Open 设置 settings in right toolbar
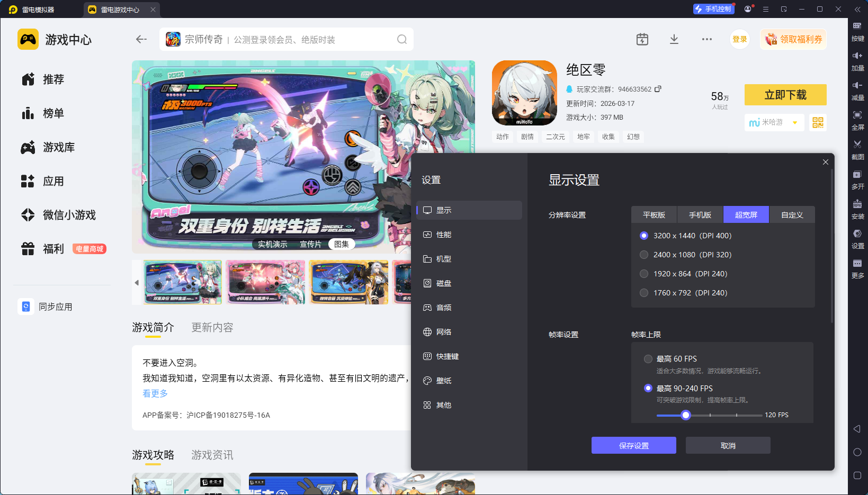Viewport: 868px width, 495px height. [857, 239]
